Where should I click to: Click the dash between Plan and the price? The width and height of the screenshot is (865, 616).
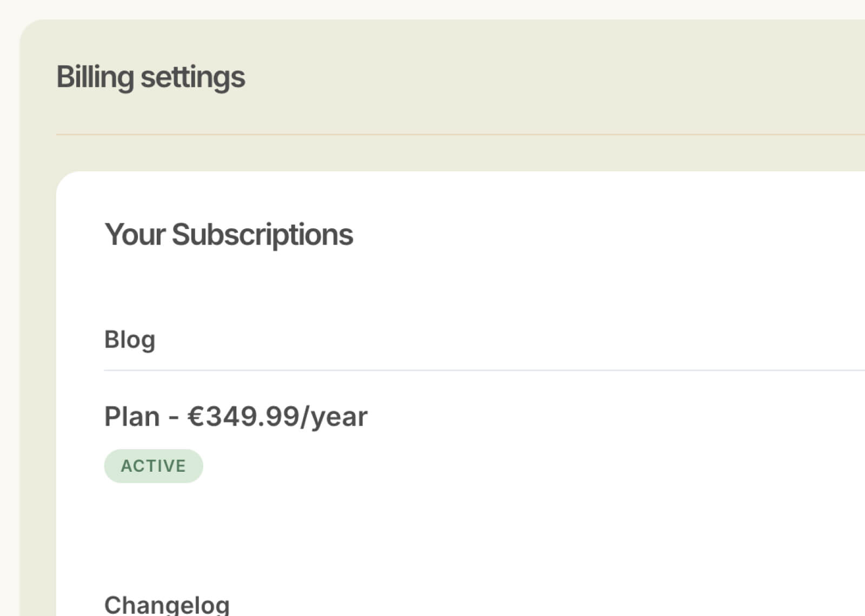174,418
